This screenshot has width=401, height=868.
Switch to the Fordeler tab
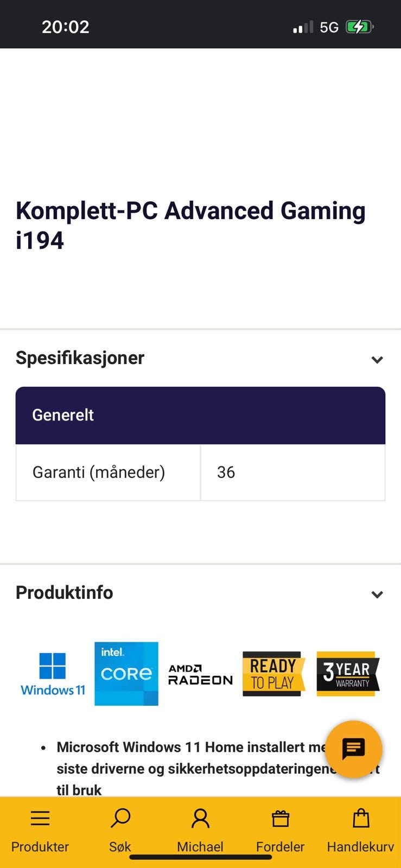[280, 830]
